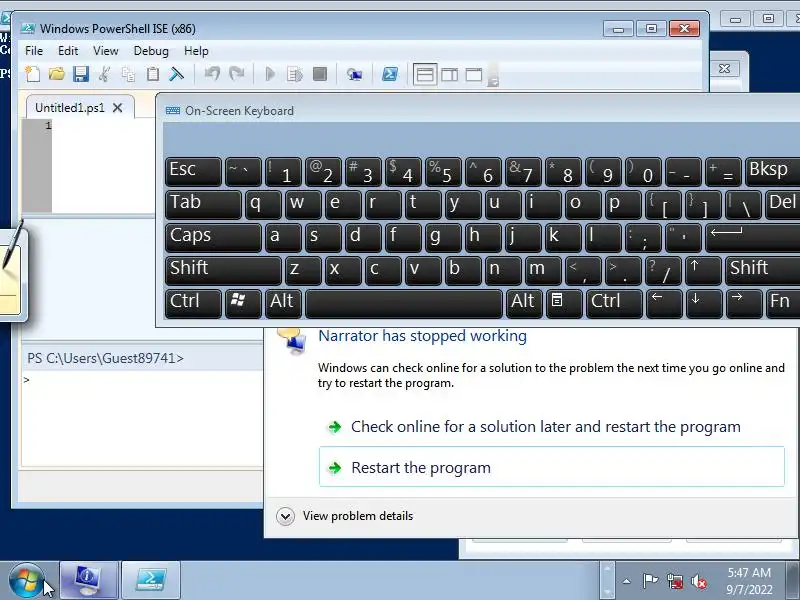800x600 pixels.
Task: Click the Stop Execution square icon
Action: [x=320, y=74]
